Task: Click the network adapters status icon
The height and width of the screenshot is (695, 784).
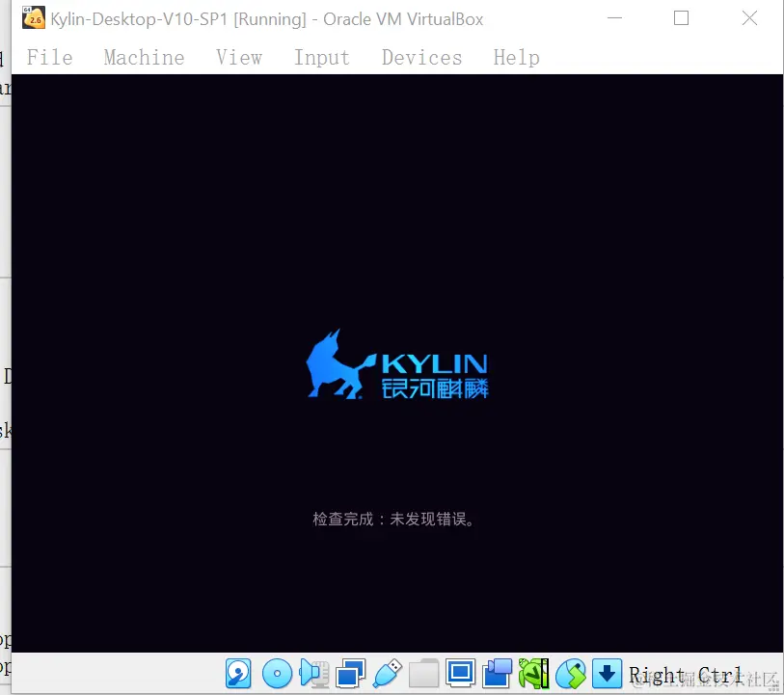Action: pos(350,674)
